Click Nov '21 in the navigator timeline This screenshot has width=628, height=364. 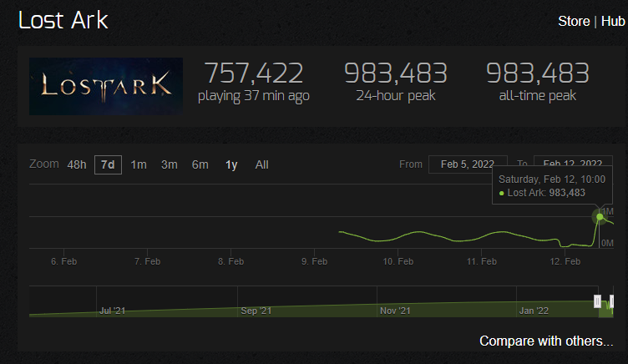tap(395, 311)
